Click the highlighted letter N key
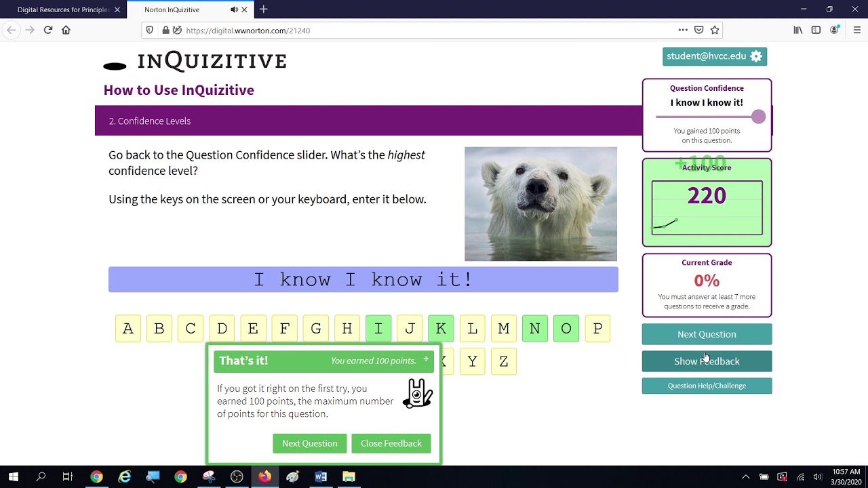 click(x=535, y=329)
